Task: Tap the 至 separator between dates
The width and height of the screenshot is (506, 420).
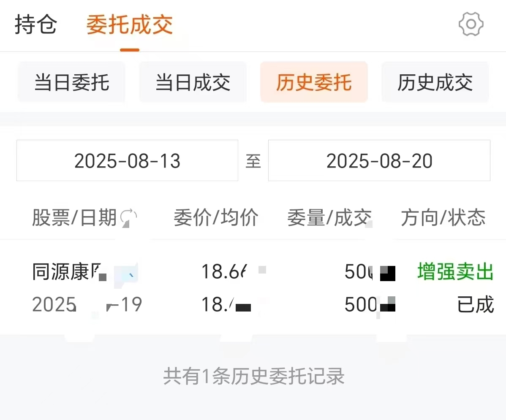Action: 253,161
